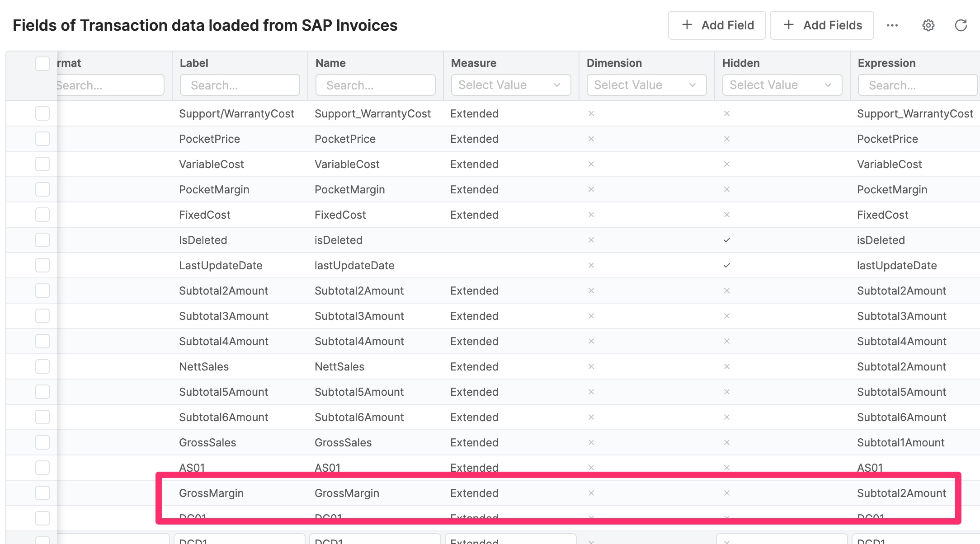980x544 pixels.
Task: Expand the Dimension Select Value dropdown
Action: coord(646,85)
